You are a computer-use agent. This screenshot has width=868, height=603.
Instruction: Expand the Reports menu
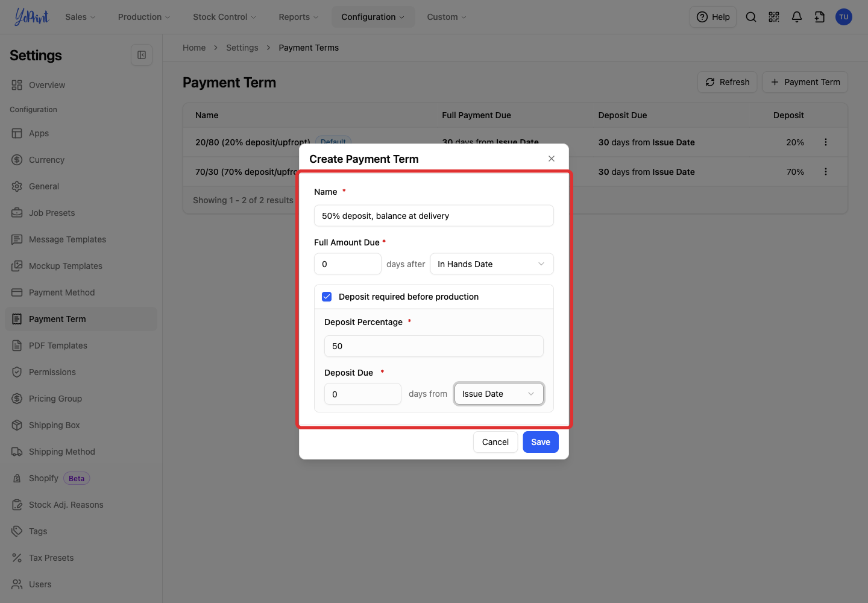point(298,17)
